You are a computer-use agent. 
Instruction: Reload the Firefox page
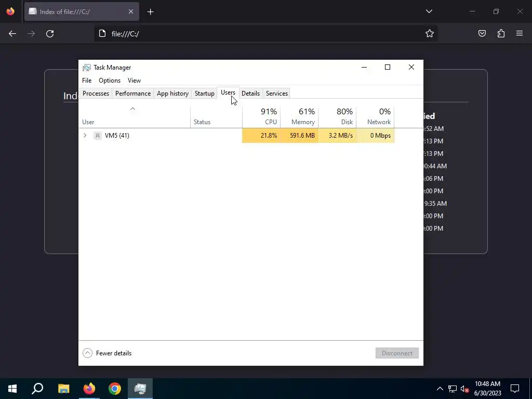(x=50, y=34)
